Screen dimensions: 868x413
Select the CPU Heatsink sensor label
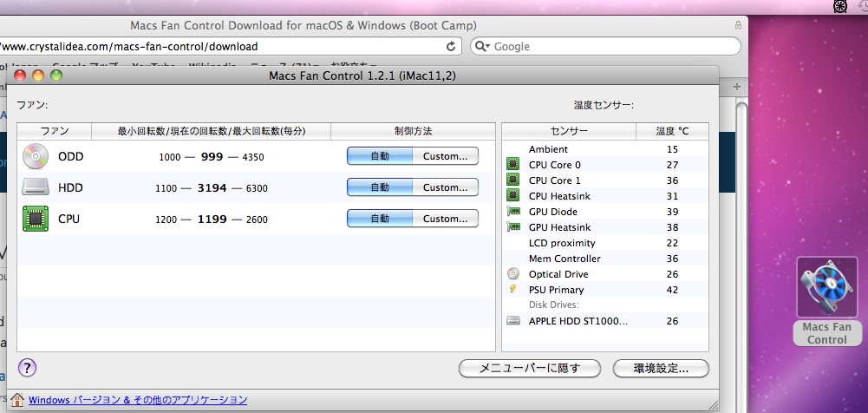[x=560, y=195]
